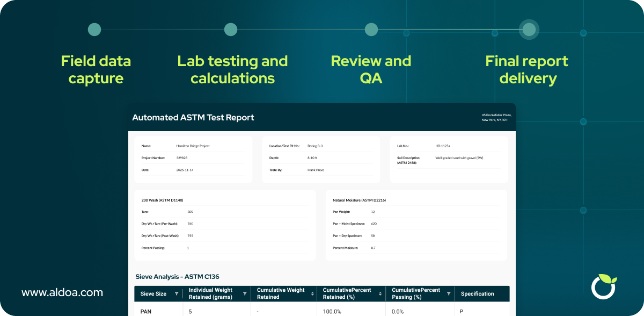Filter the Sieve Size column
644x316 pixels.
tap(178, 293)
